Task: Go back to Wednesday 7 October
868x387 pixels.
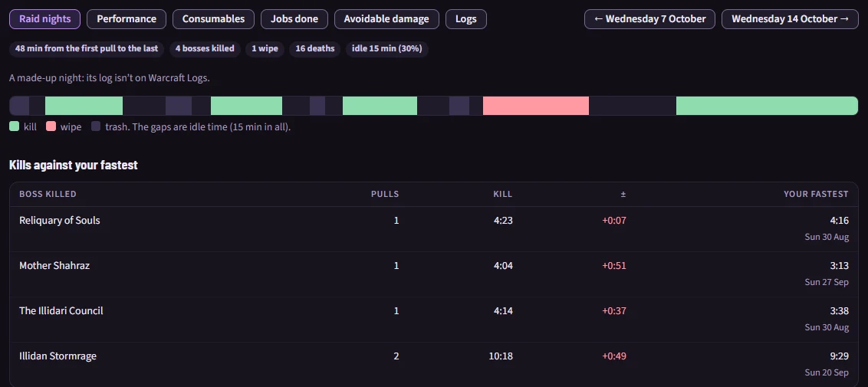Action: [650, 19]
